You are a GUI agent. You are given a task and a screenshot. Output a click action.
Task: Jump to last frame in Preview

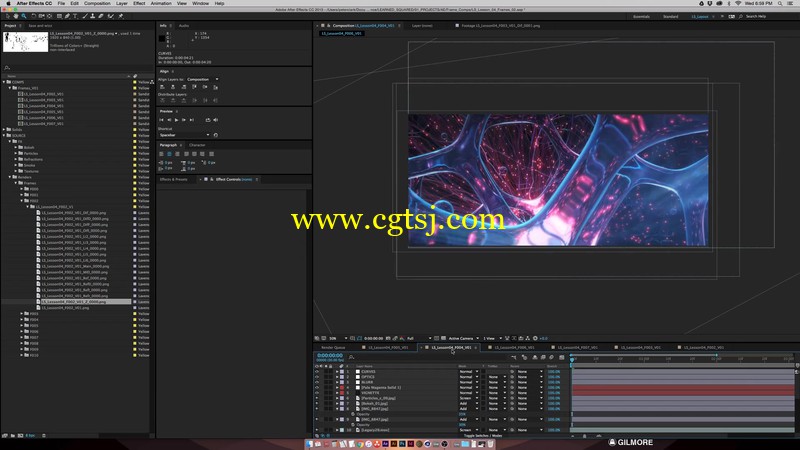click(x=192, y=120)
